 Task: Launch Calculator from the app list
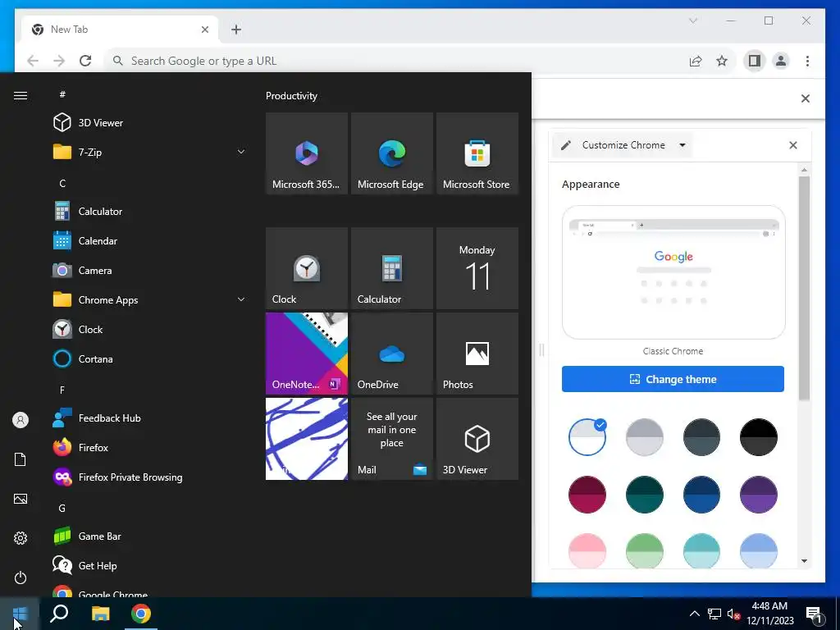(x=150, y=211)
